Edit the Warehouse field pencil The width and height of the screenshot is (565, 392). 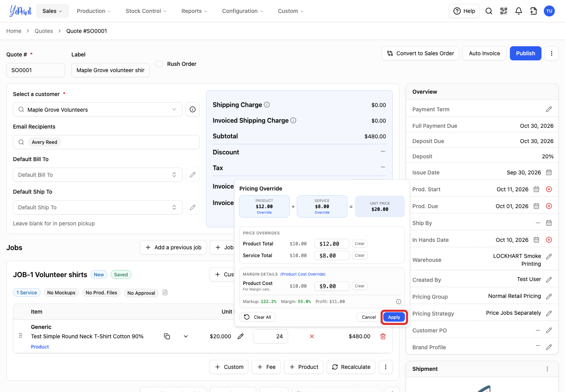pyautogui.click(x=549, y=256)
